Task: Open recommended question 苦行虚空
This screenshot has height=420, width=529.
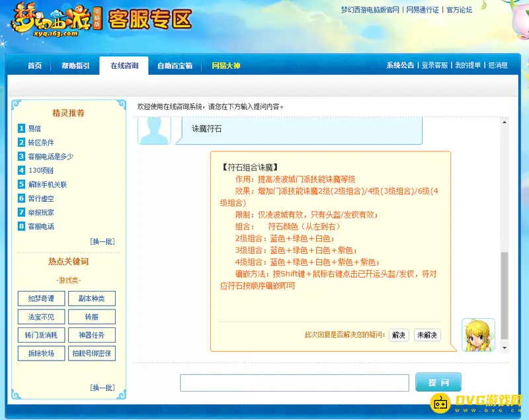Action: pyautogui.click(x=41, y=198)
